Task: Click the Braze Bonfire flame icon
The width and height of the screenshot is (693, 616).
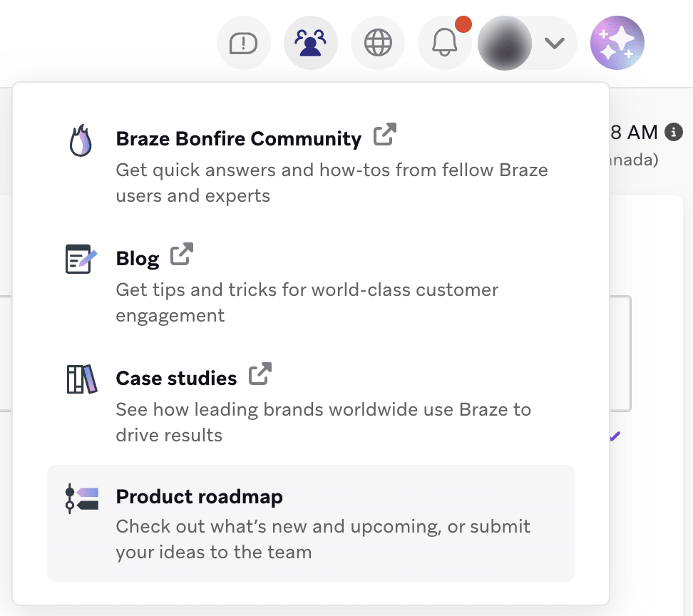Action: (x=81, y=140)
